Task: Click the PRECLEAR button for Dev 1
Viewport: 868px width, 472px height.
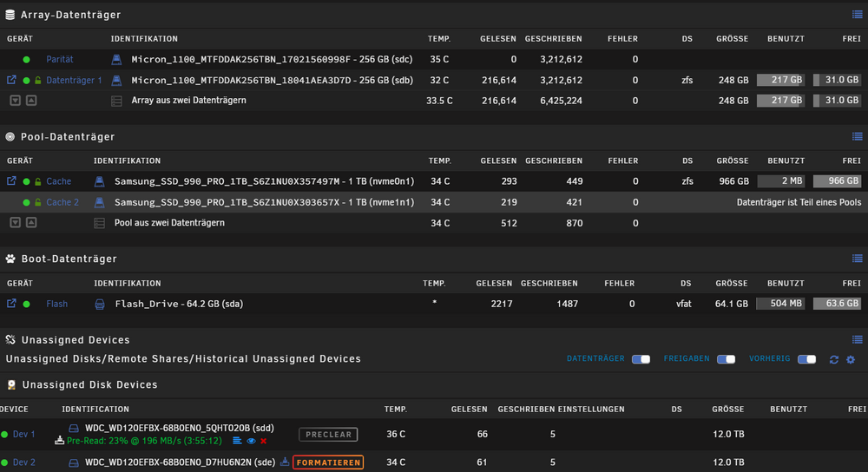Action: (328, 435)
